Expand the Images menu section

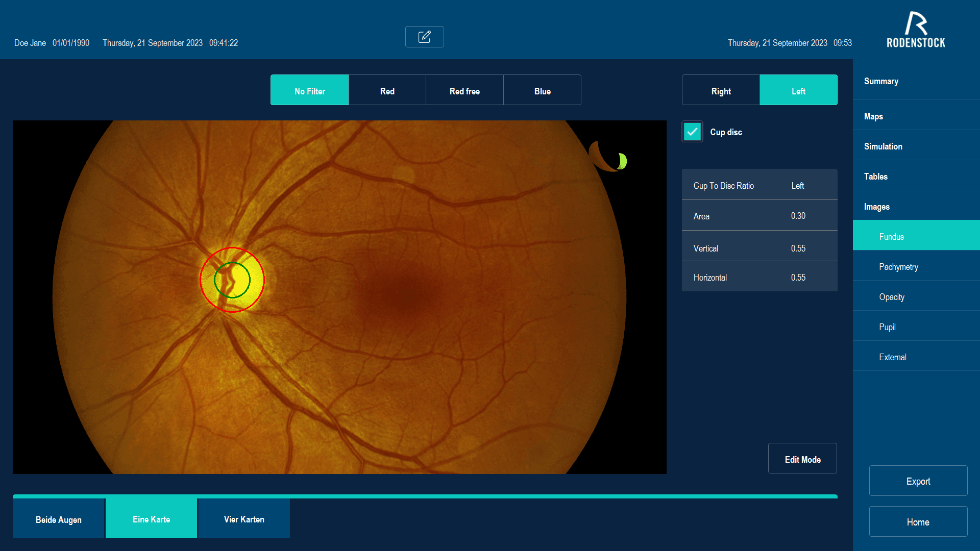(x=876, y=207)
